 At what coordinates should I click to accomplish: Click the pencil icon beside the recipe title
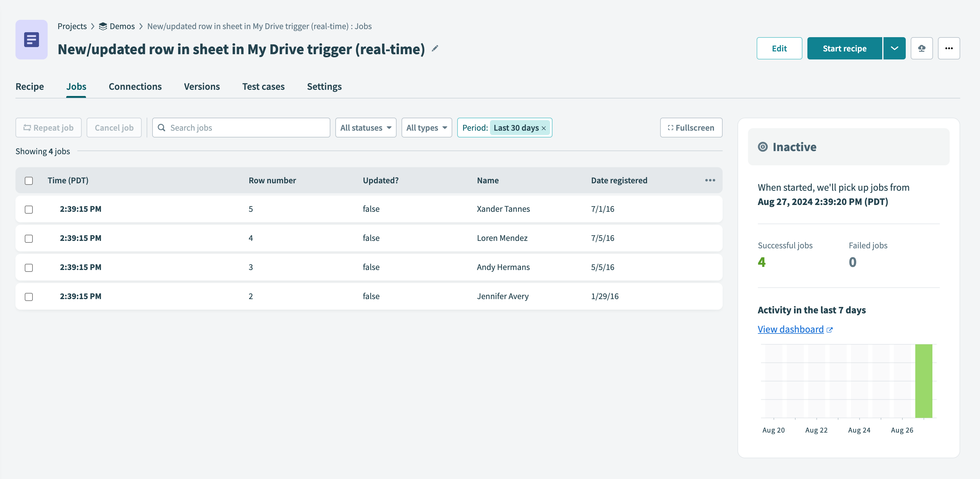(435, 48)
